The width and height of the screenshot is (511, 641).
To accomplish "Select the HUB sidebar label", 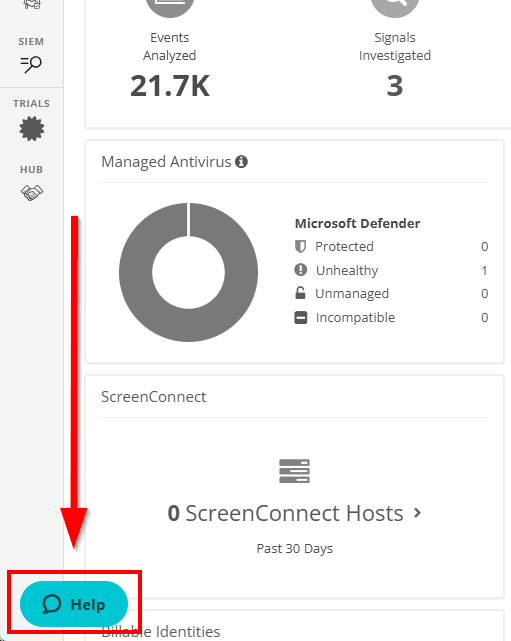I will pyautogui.click(x=31, y=170).
